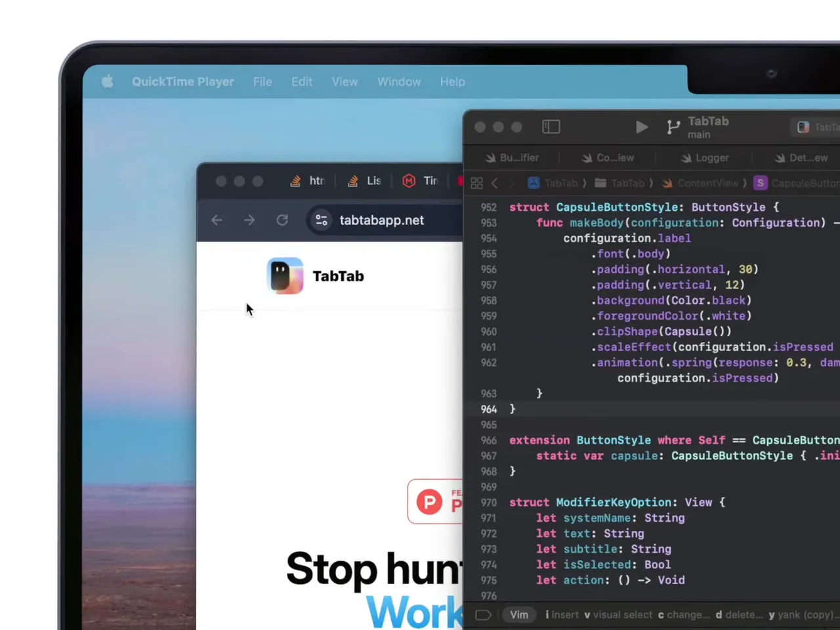
Task: Click line number 964 in the gutter
Action: point(489,409)
